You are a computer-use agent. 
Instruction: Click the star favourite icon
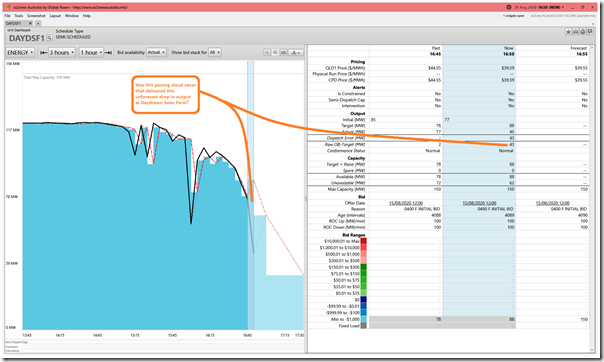click(x=568, y=32)
